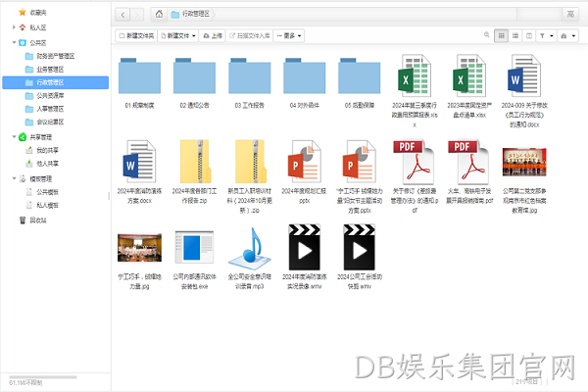
Task: Select 公共区 in sidebar
Action: (x=33, y=43)
